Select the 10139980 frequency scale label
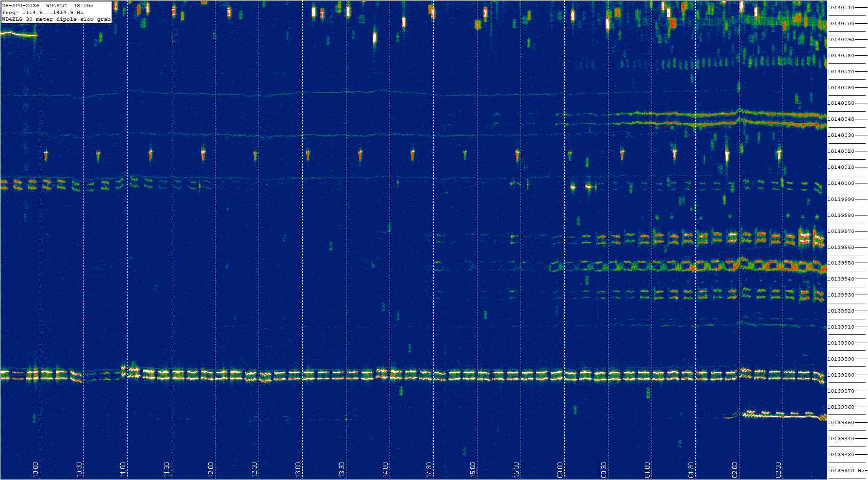Viewport: 868px width, 480px height. pos(841,215)
